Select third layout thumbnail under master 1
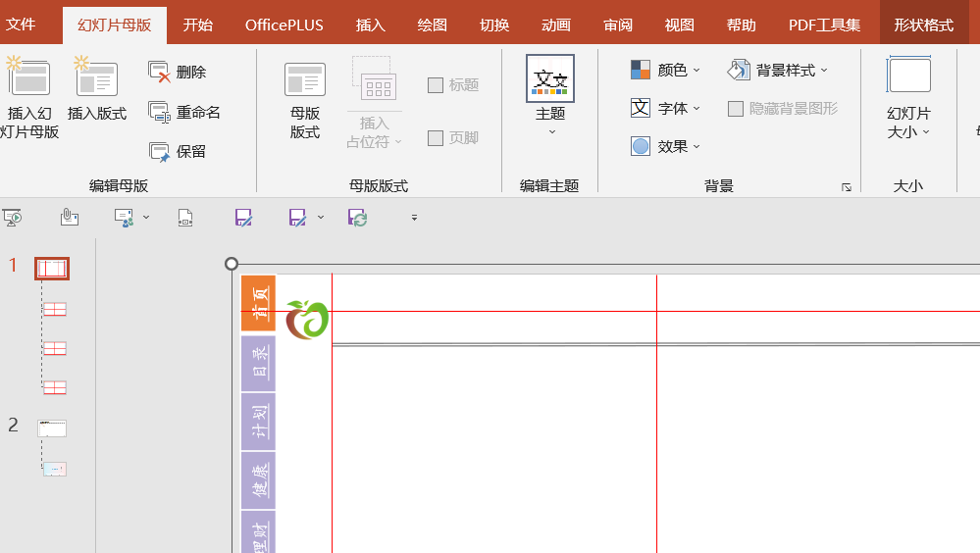Viewport: 980px width, 553px height. point(55,388)
